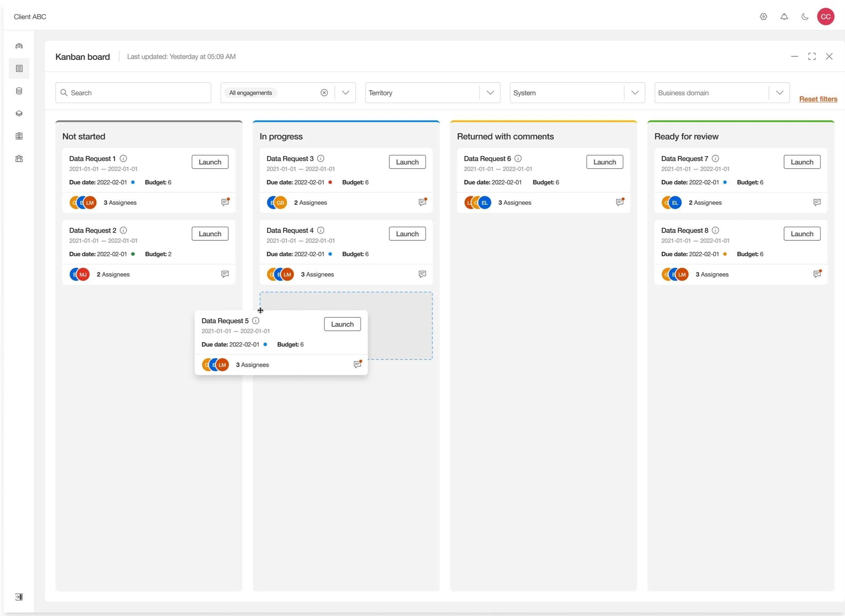
Task: Click the Reset filters link
Action: click(x=818, y=99)
